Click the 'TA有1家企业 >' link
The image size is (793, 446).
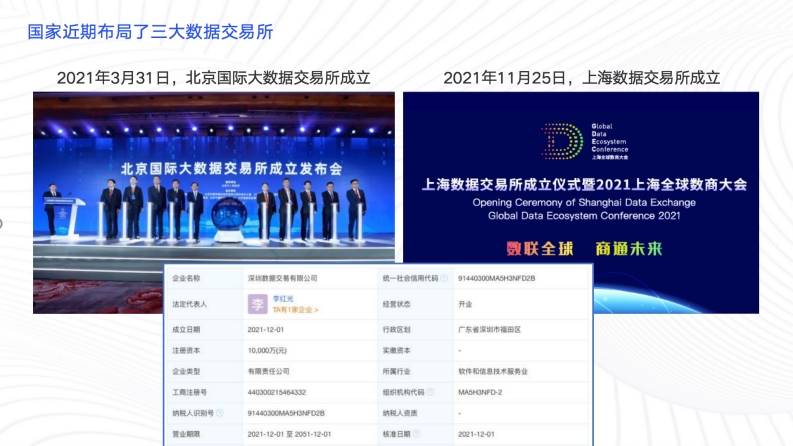point(295,310)
